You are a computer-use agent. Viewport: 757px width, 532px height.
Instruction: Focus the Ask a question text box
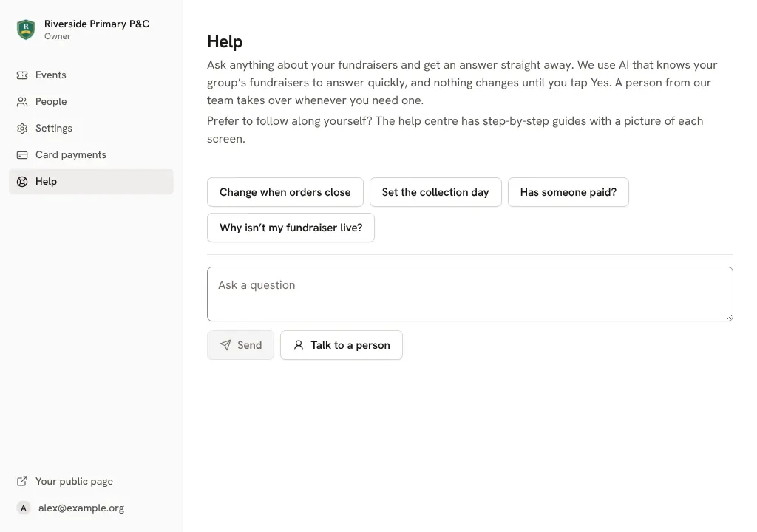click(469, 294)
